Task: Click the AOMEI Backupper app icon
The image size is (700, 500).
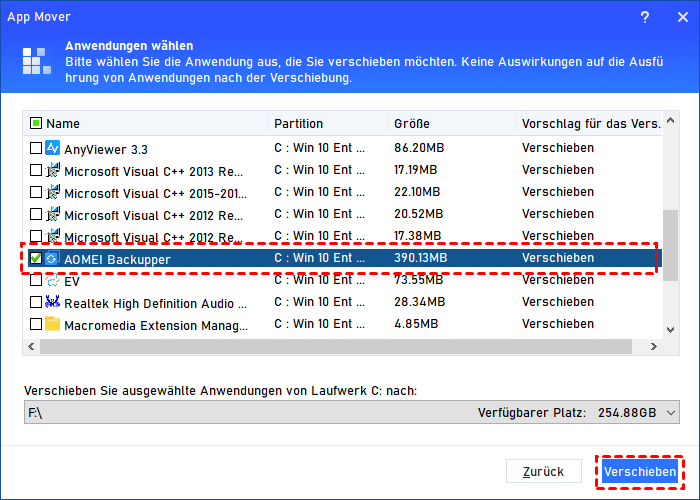Action: 52,258
